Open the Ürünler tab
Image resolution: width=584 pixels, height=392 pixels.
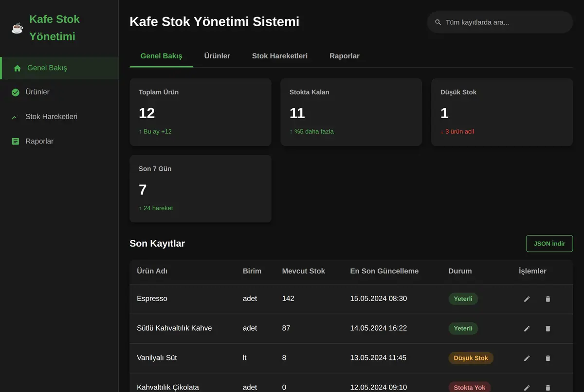[217, 56]
